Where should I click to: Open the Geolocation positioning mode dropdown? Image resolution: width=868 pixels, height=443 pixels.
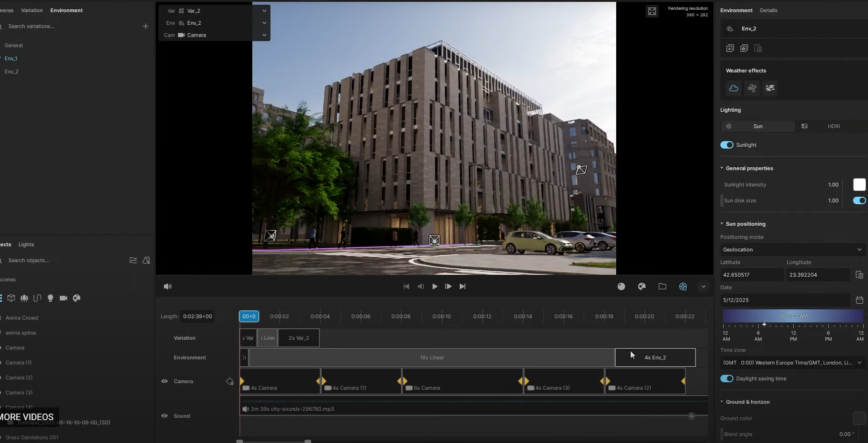793,250
